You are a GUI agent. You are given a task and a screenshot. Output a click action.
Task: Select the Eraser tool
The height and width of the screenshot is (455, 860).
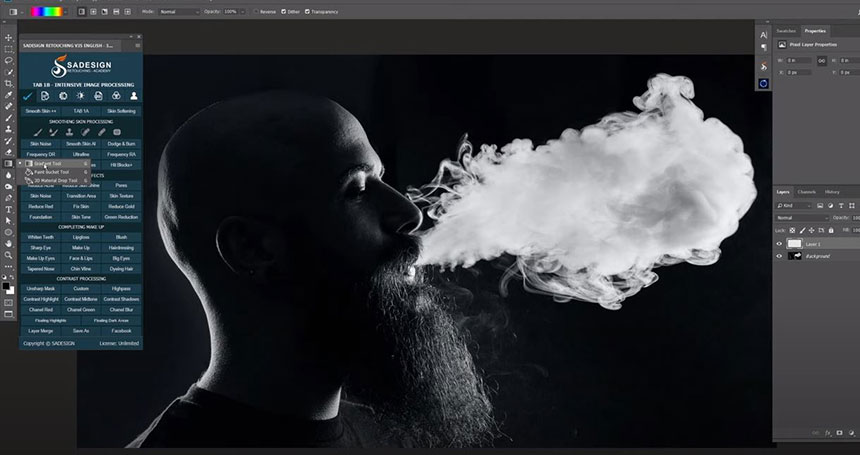tap(8, 152)
